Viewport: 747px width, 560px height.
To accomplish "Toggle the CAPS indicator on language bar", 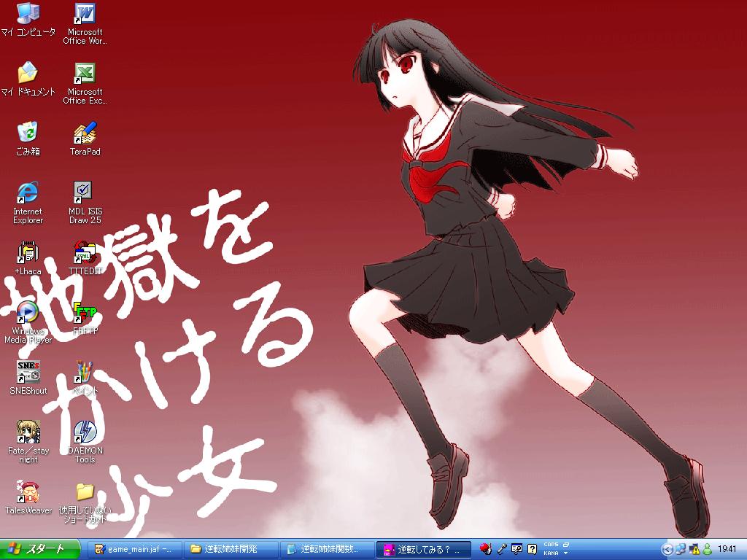I will (551, 544).
